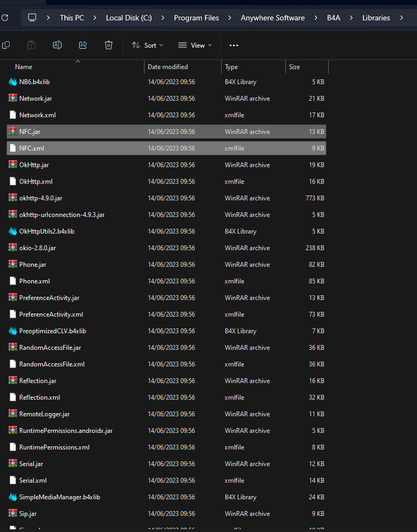
Task: Select the NFC.xml file name
Action: coord(32,148)
